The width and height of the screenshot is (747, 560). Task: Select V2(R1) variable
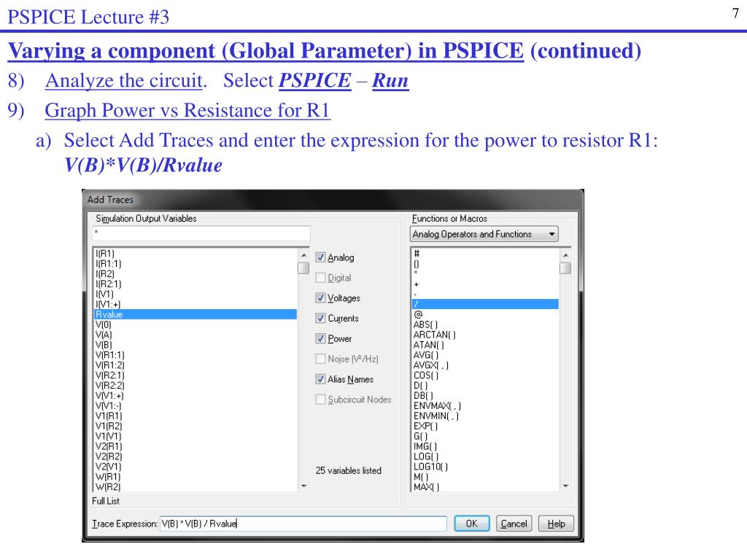[109, 447]
